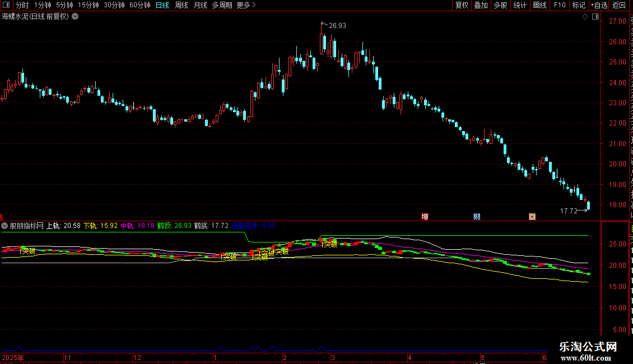Click the 2025年 date label on timeline
Screen dimensions: 633x364
[x=13, y=357]
